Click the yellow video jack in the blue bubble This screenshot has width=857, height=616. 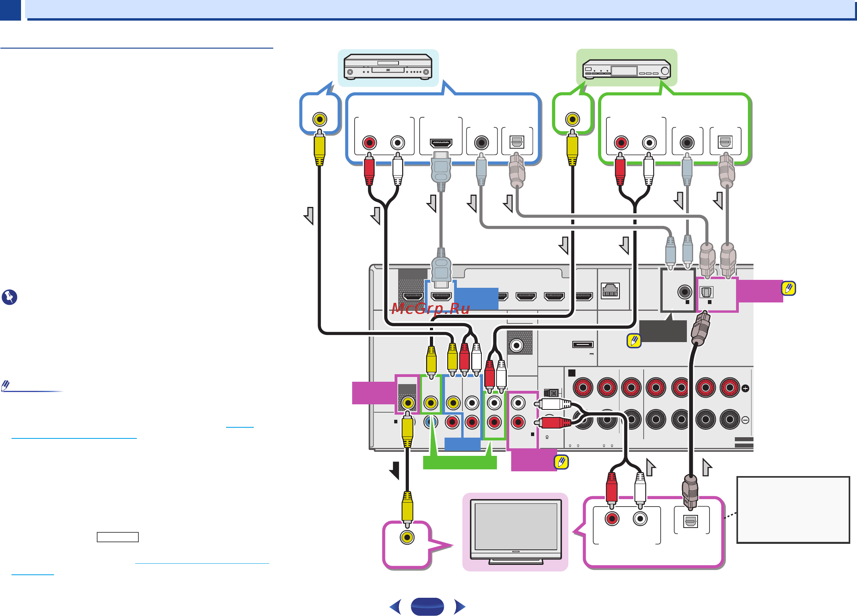(320, 119)
